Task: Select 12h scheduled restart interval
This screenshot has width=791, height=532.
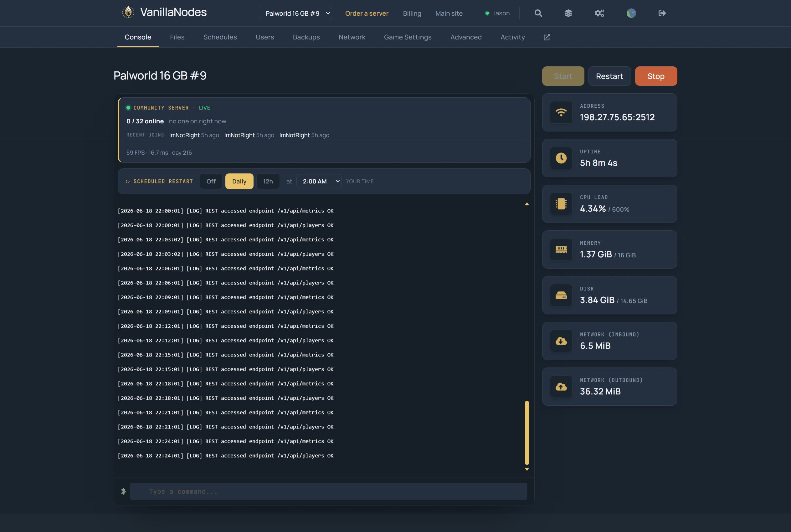Action: click(268, 181)
